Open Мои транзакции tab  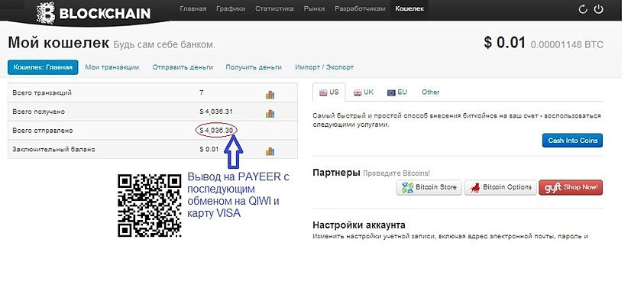(112, 67)
